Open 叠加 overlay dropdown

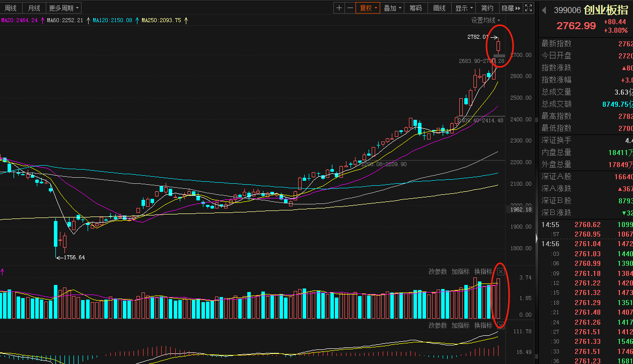pos(392,8)
